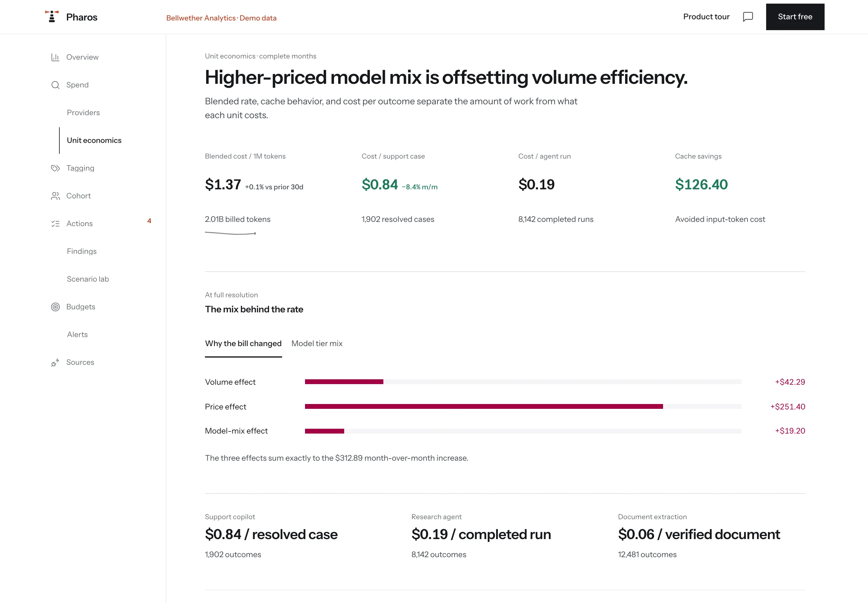Open Alerts sub-page
This screenshot has width=868, height=603.
(x=77, y=334)
